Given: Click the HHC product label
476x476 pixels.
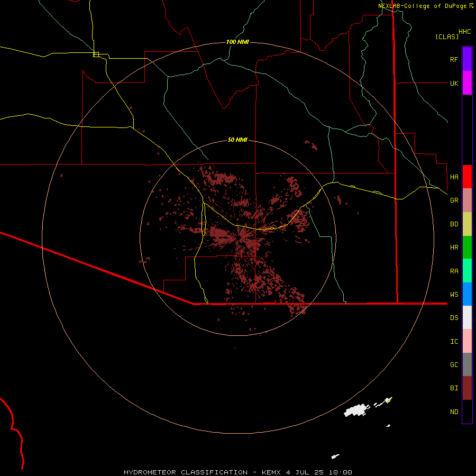Looking at the screenshot, I should 464,32.
